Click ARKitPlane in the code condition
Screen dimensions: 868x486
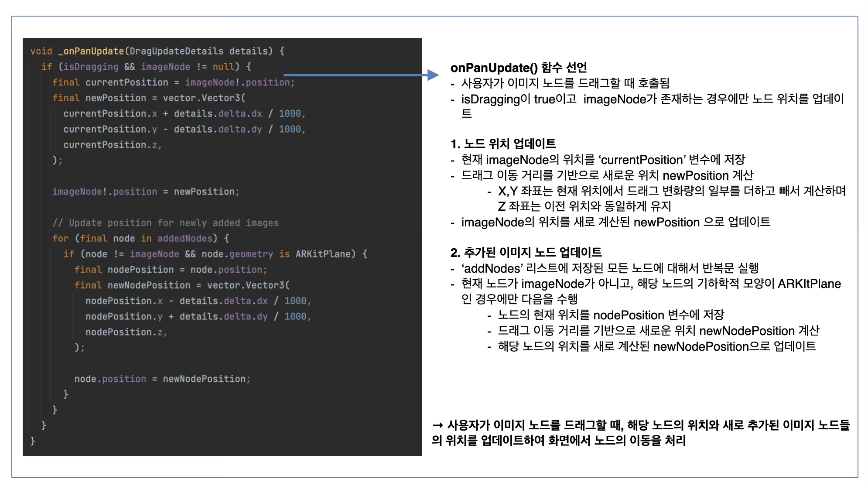[323, 254]
